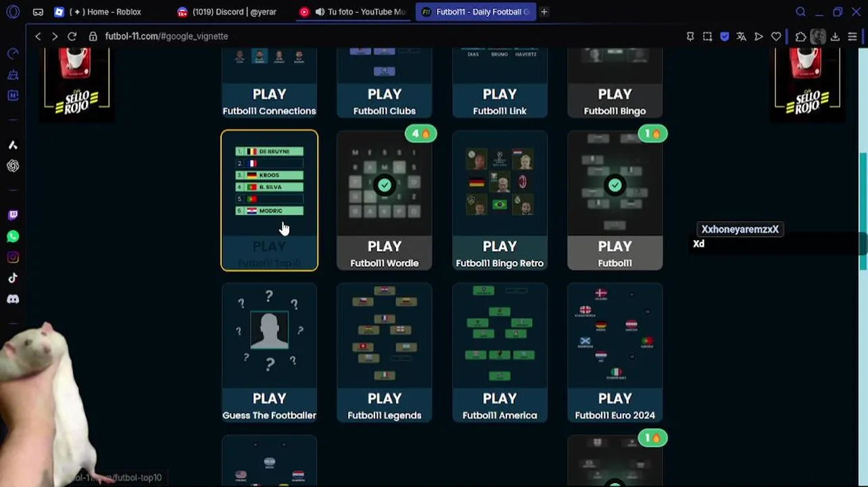
Task: Play Futbol11 Bingo Retro game
Action: tap(500, 200)
